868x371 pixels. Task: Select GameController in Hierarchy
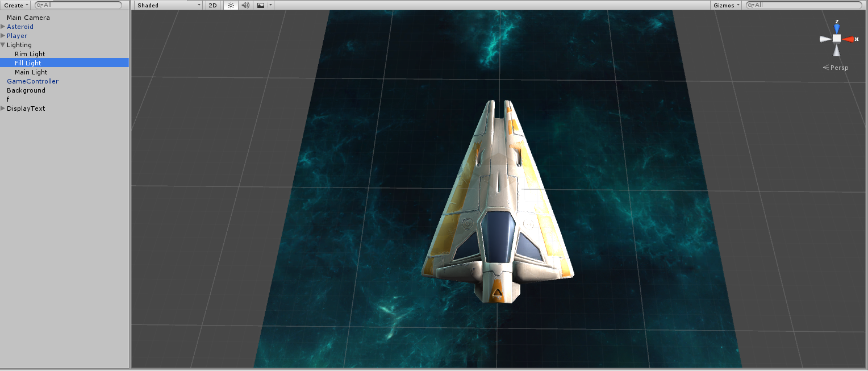[x=32, y=81]
